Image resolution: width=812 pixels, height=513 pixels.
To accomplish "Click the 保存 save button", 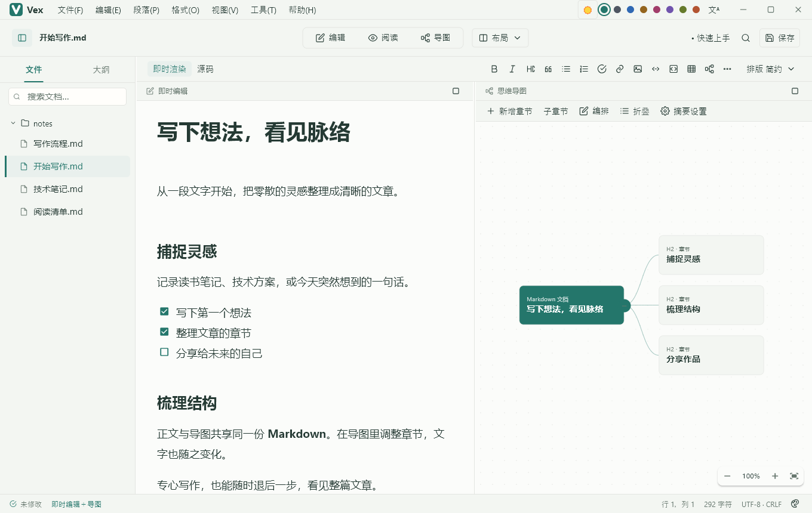I will click(780, 38).
